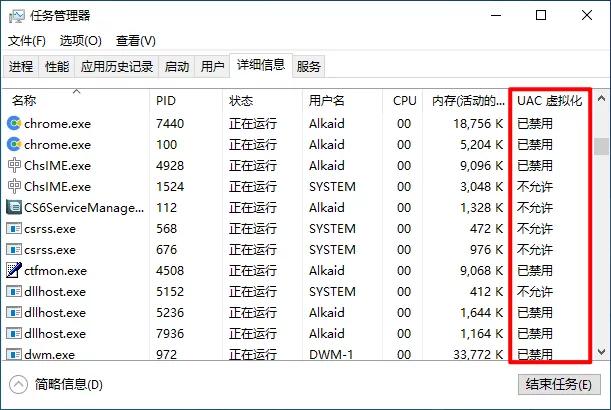Switch to the 性能 tab
611x410 pixels.
(x=57, y=67)
